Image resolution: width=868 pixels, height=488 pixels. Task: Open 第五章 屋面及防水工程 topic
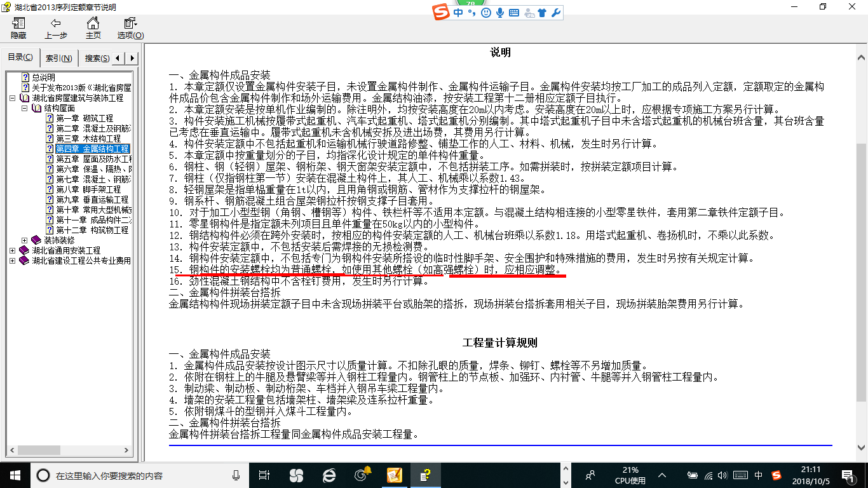pyautogui.click(x=93, y=159)
